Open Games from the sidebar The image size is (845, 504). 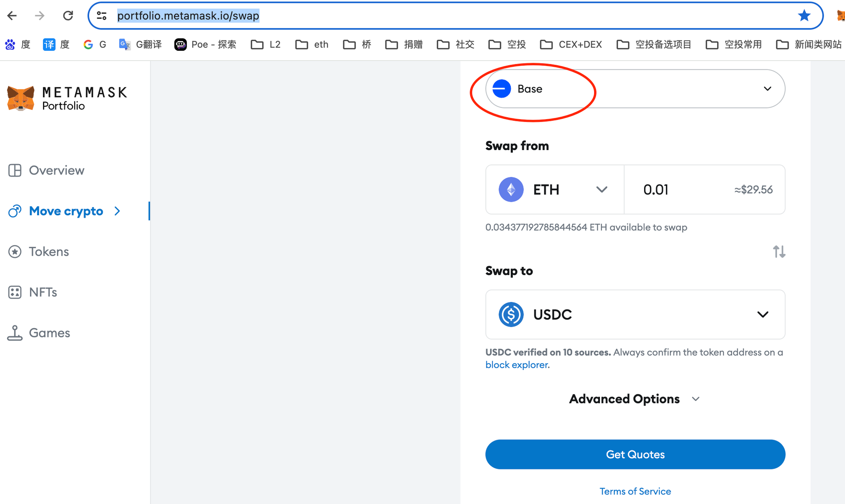(49, 333)
